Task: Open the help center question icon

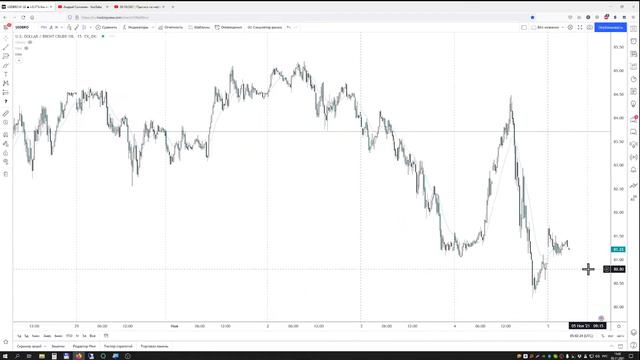Action: pos(633,346)
